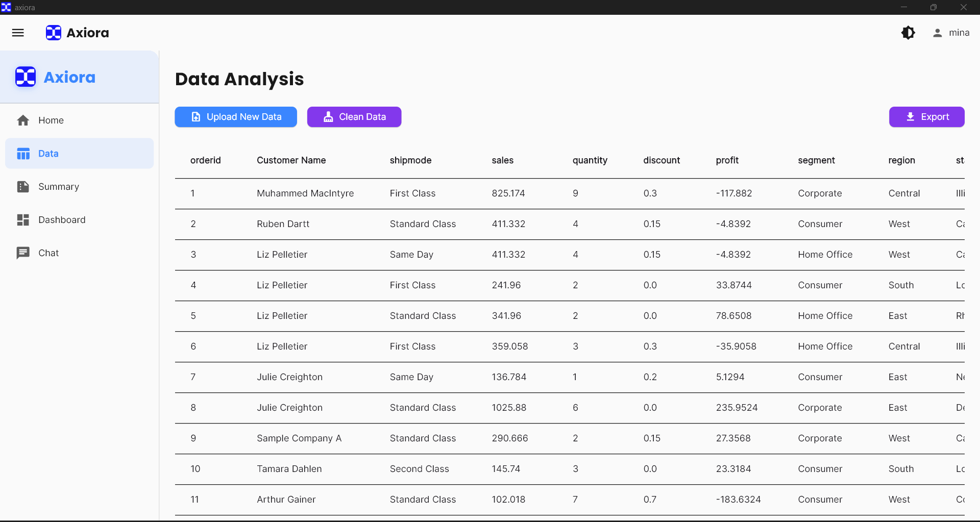Image resolution: width=980 pixels, height=522 pixels.
Task: Click the Upload New Data button
Action: coord(236,117)
